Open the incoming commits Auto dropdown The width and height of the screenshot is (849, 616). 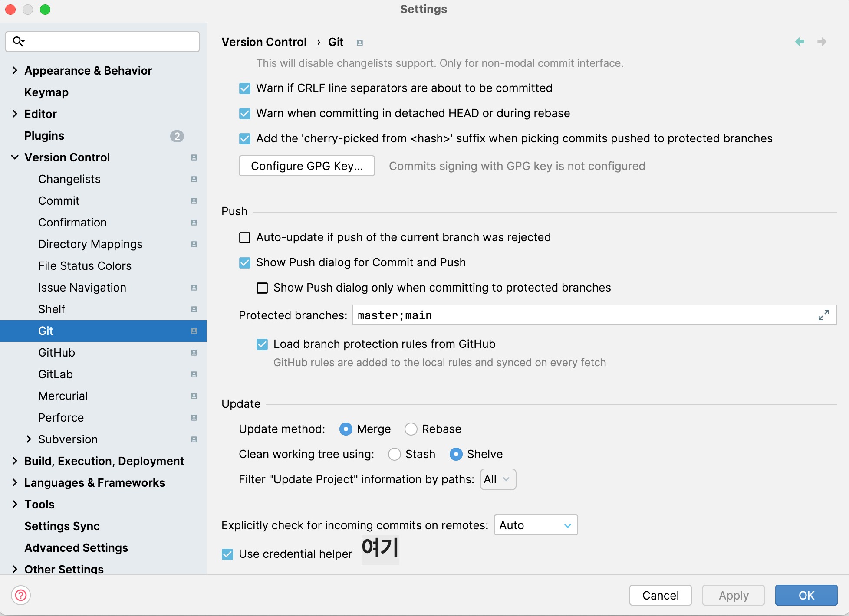point(536,525)
